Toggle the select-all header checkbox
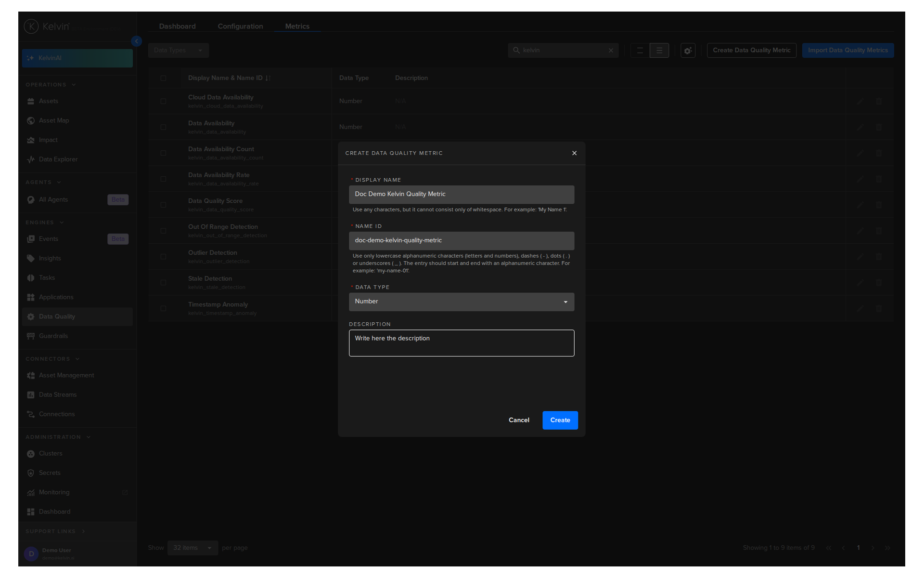The width and height of the screenshot is (924, 578). (163, 78)
